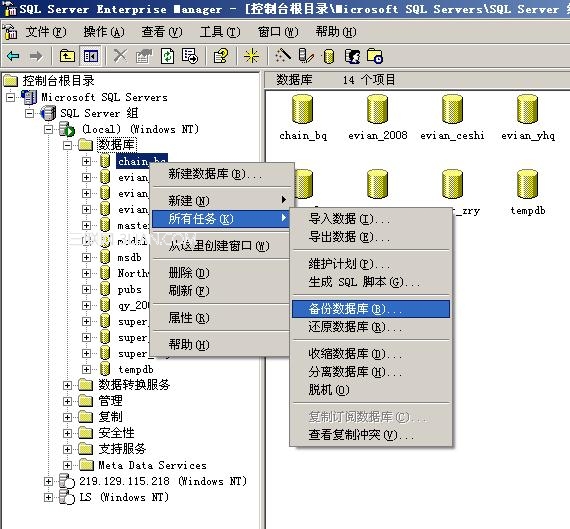The height and width of the screenshot is (529, 570).
Task: Expand the Meta Data Services folder
Action: [67, 465]
